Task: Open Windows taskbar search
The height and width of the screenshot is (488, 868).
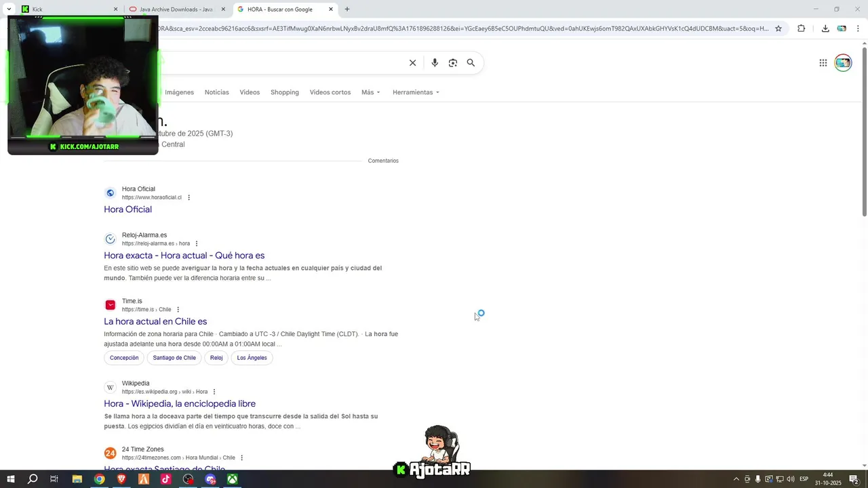Action: 33,479
